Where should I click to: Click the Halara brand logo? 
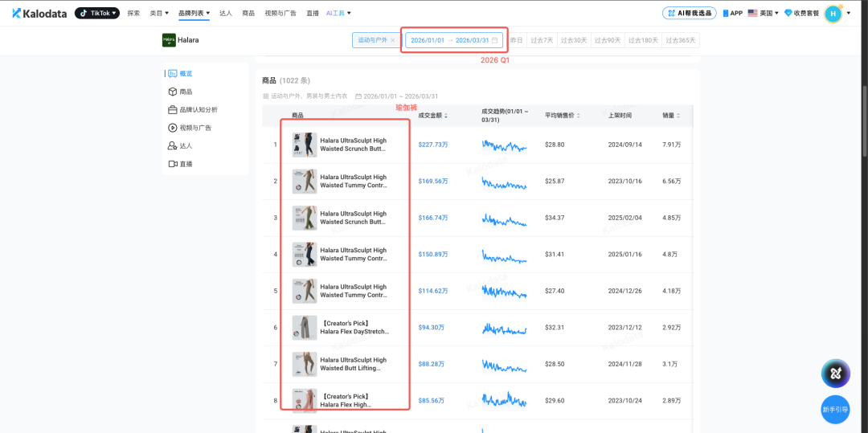click(169, 40)
